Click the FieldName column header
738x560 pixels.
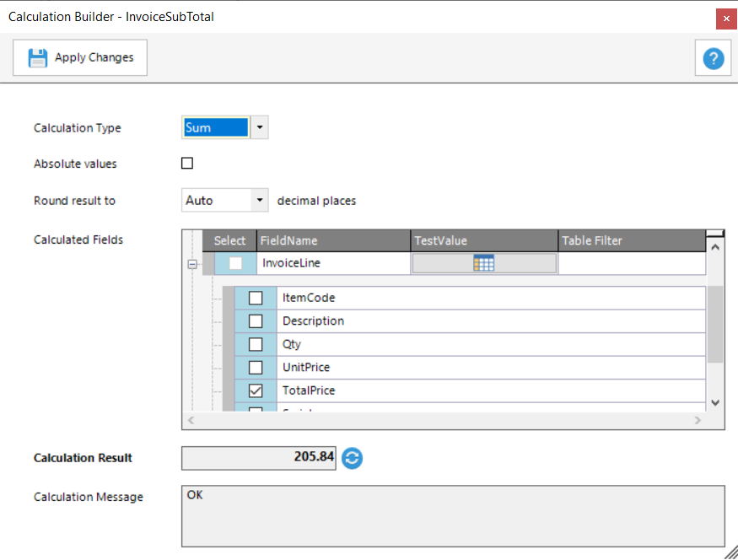[x=332, y=240]
